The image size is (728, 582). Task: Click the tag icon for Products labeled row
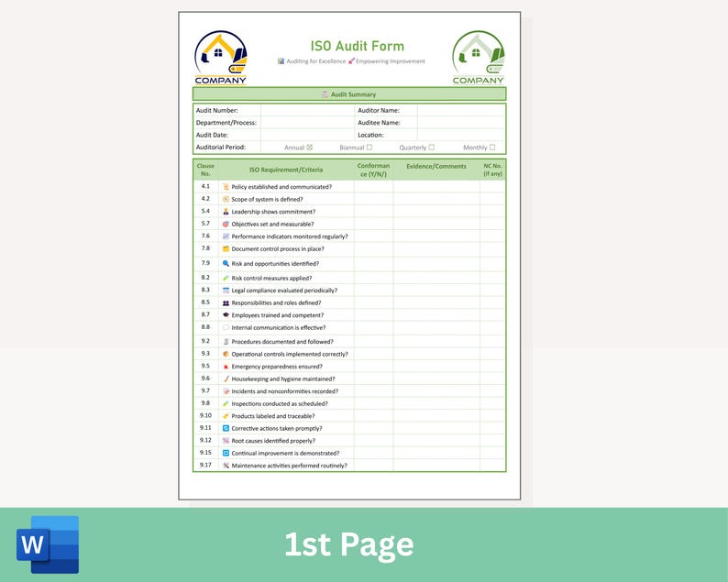(x=226, y=416)
